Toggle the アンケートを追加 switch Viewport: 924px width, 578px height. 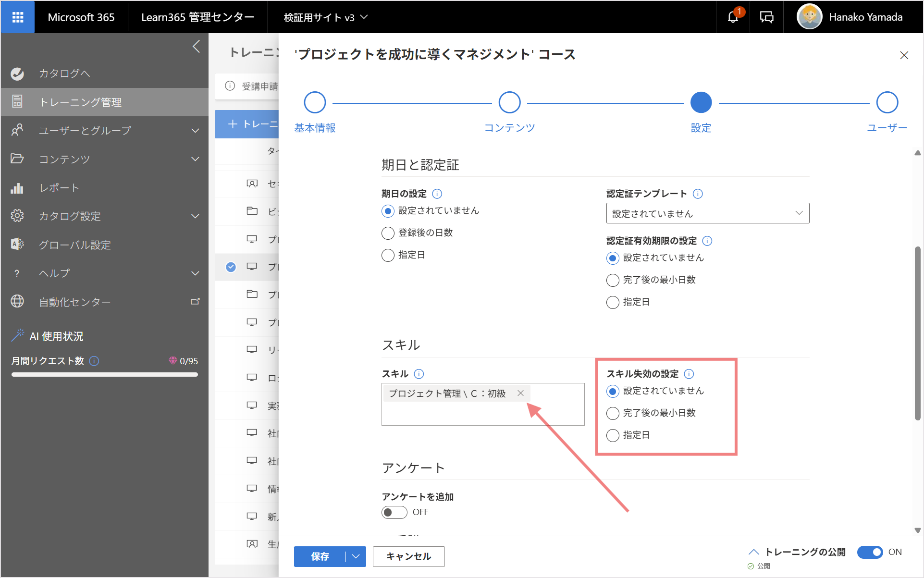[x=394, y=512]
